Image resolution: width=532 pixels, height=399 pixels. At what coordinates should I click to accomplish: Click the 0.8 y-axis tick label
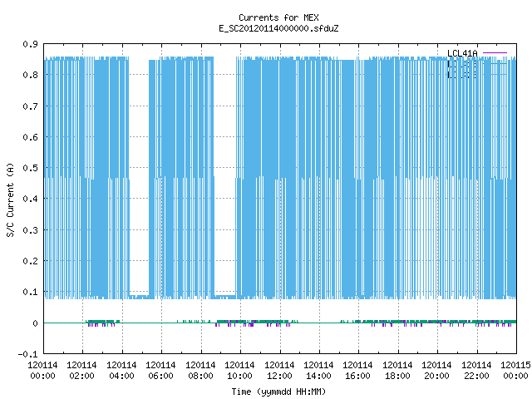pos(30,75)
